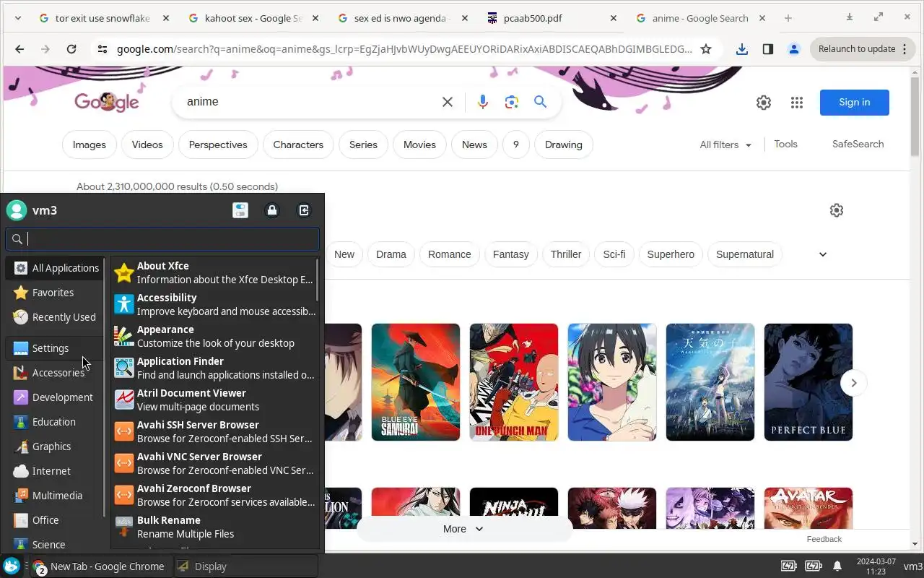Image resolution: width=924 pixels, height=578 pixels.
Task: Click the log out icon in the Whisker menu
Action: click(304, 210)
